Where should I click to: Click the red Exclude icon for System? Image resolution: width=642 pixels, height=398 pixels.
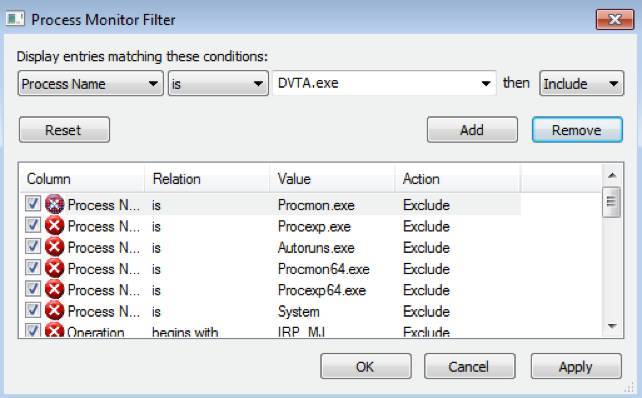[x=54, y=310]
